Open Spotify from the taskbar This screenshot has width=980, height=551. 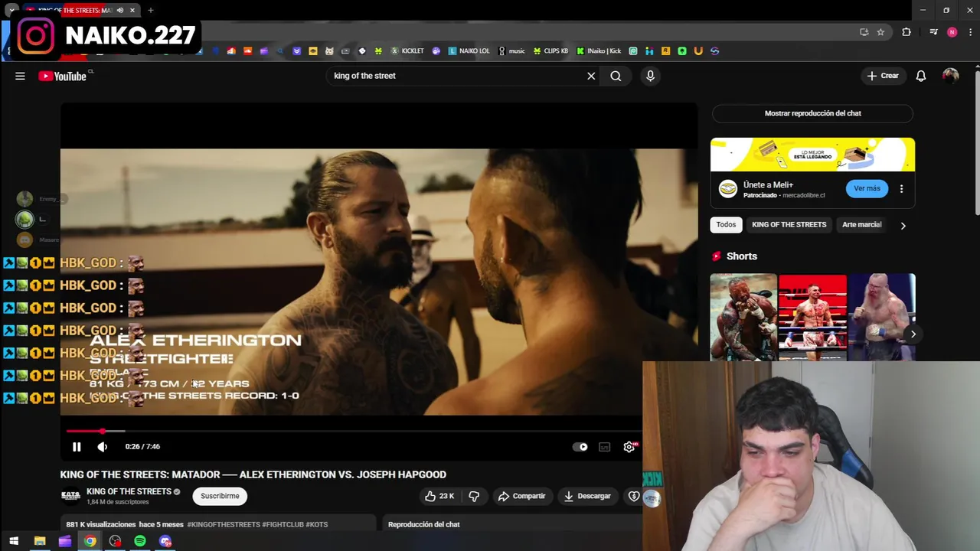140,541
